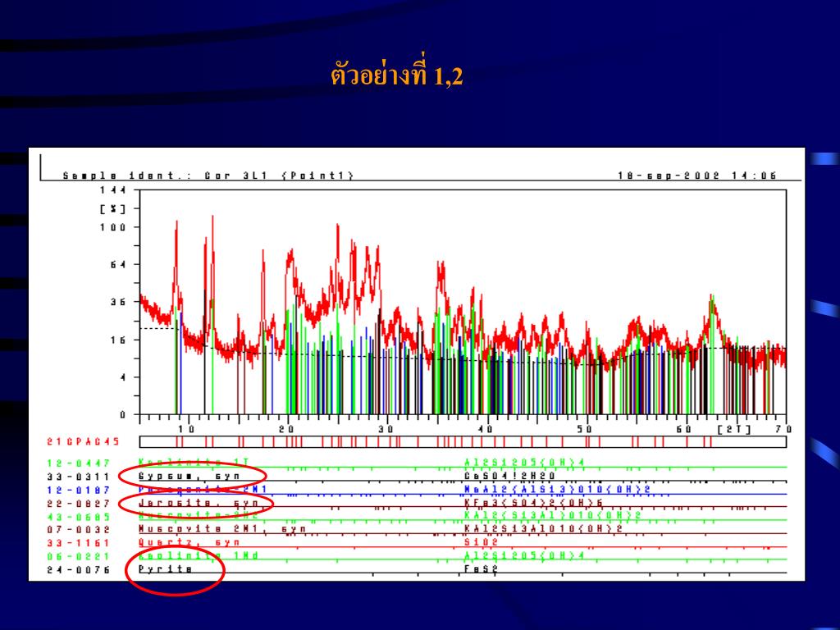This screenshot has height=630, width=840.
Task: Select the mineral name "Jarosite, syn"
Action: click(199, 503)
